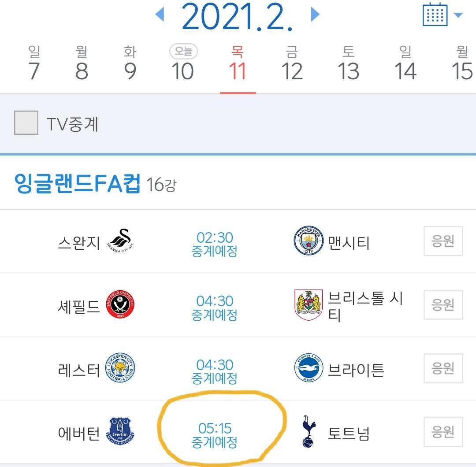This screenshot has width=476, height=467.
Task: Click the Bristol City crest
Action: 309,305
